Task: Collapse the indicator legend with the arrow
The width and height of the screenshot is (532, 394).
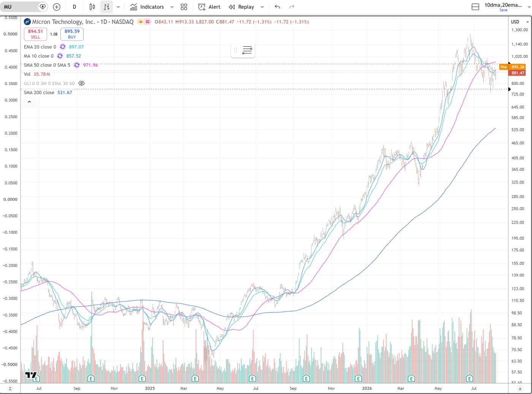Action: 29,101
